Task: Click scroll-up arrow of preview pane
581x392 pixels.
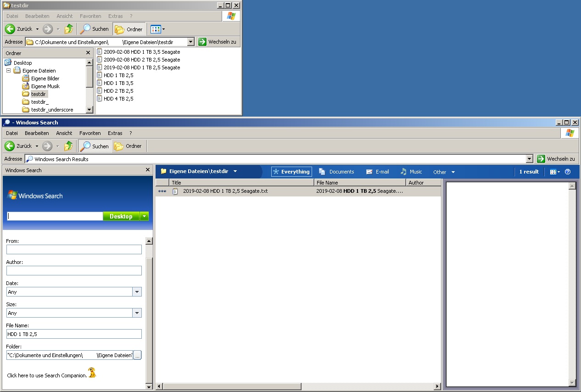Action: pos(572,186)
